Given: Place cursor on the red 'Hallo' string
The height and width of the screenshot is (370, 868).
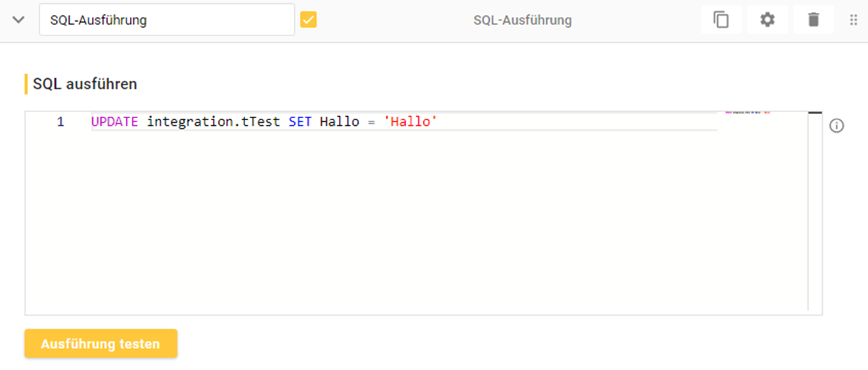Looking at the screenshot, I should click(x=410, y=121).
